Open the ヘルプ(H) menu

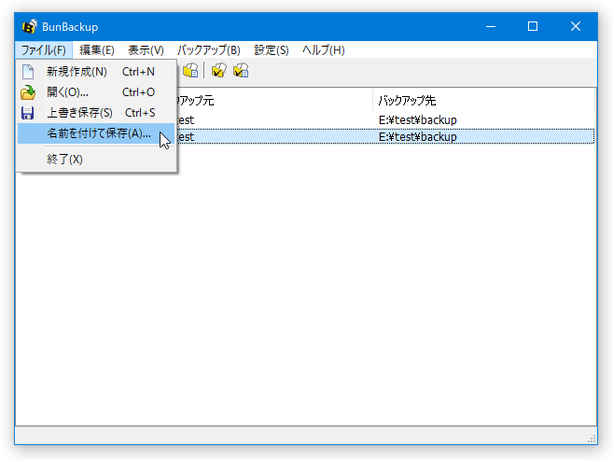coord(323,50)
